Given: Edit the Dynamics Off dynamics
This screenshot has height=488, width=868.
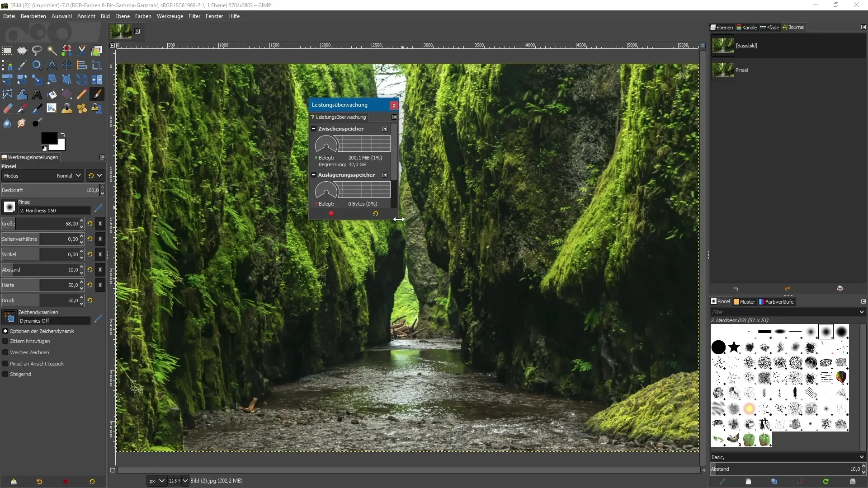Looking at the screenshot, I should 98,319.
